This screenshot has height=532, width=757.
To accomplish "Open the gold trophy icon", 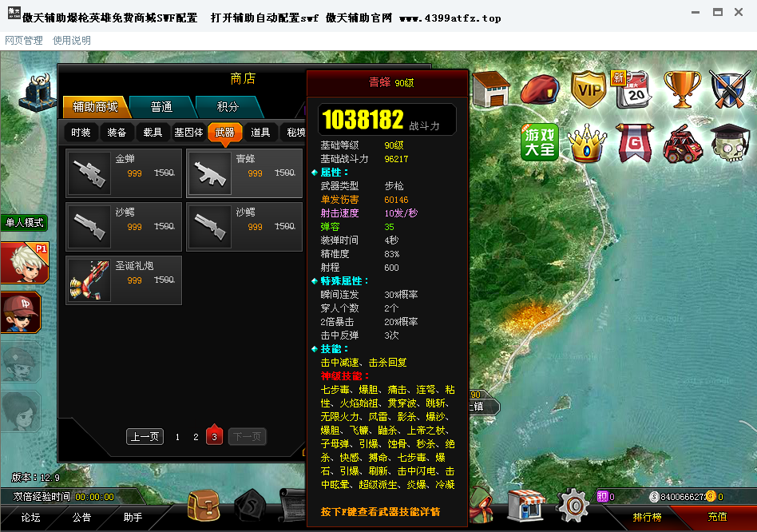I will pyautogui.click(x=682, y=89).
